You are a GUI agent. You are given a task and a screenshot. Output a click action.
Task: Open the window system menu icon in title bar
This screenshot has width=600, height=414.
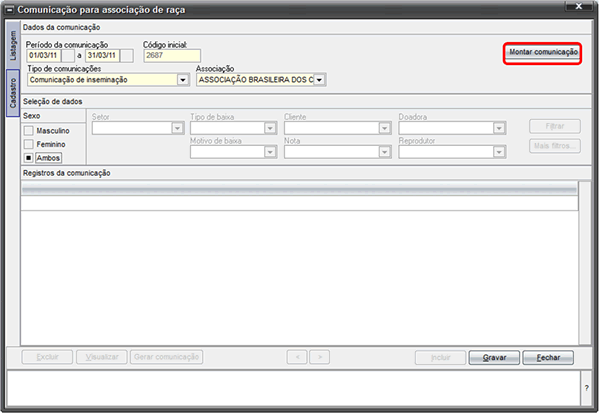coord(9,10)
